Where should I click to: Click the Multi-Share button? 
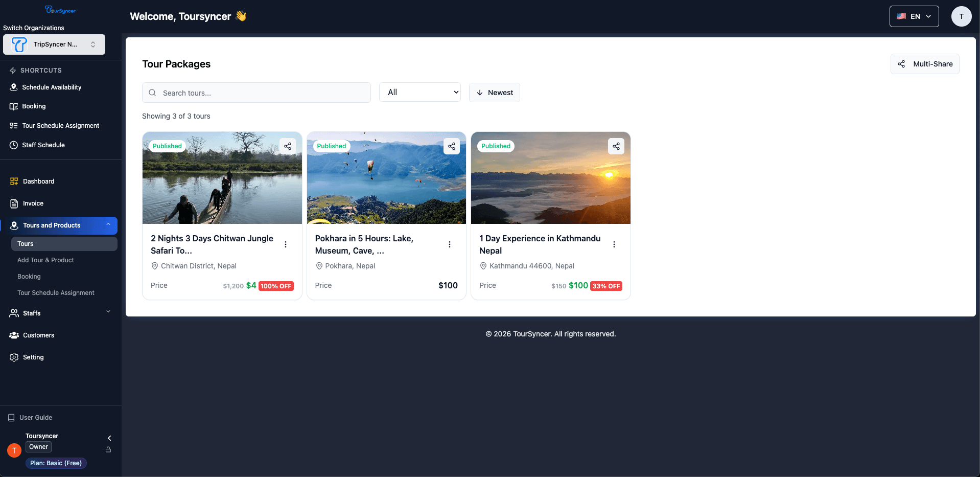point(925,64)
